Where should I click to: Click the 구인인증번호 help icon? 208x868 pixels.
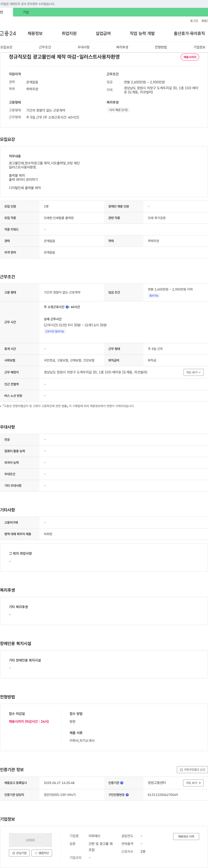[127, 795]
